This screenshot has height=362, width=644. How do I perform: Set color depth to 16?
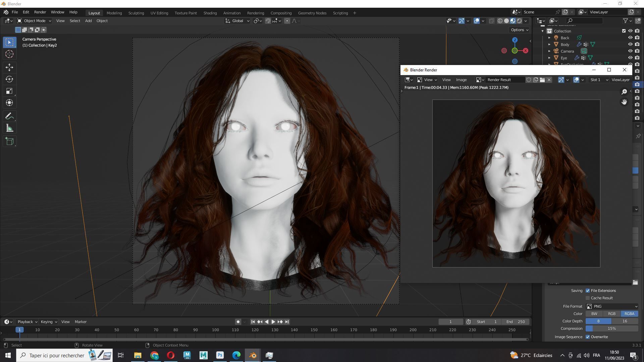click(x=625, y=321)
